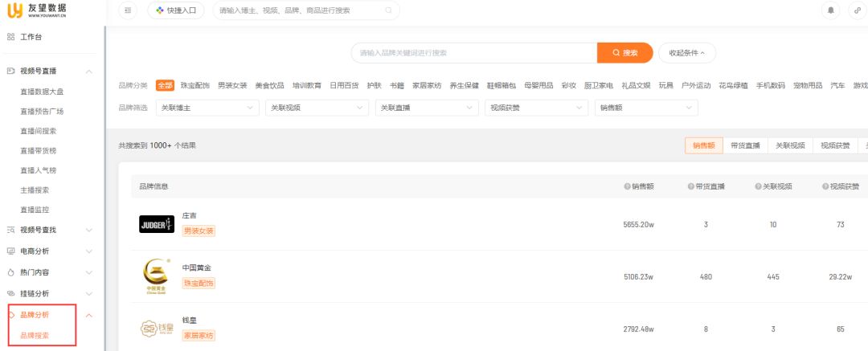Screen dimensions: 868x351
Task: Sort results by 视频获赞 tab
Action: [835, 145]
